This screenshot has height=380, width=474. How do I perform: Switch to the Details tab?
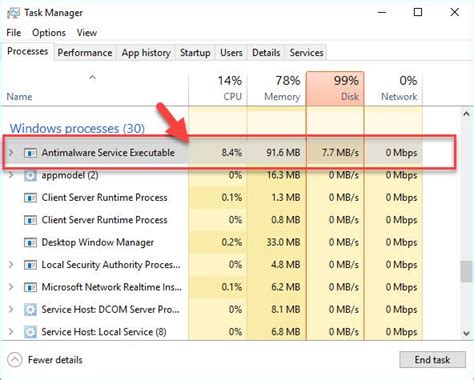click(266, 53)
